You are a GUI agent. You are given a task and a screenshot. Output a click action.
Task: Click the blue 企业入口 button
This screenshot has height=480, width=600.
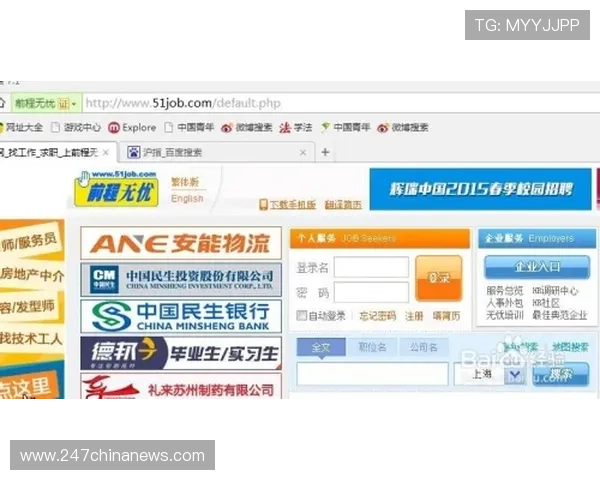tap(537, 267)
